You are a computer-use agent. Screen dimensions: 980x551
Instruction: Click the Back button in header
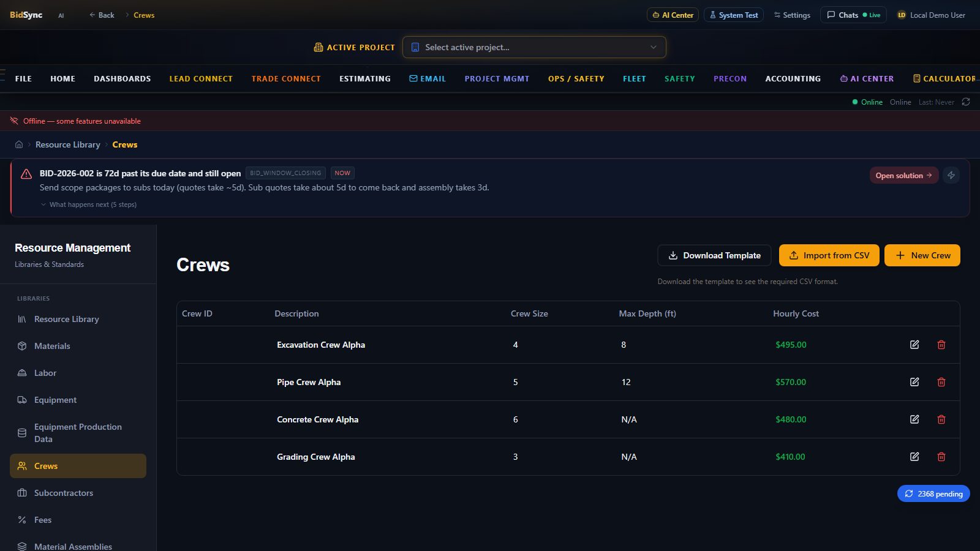[102, 15]
